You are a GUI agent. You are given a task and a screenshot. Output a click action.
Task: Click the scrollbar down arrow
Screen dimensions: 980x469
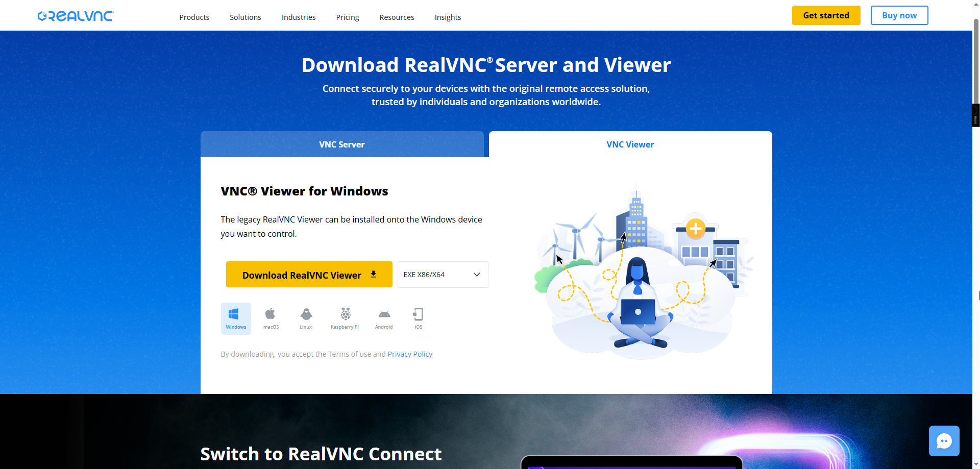pyautogui.click(x=976, y=464)
